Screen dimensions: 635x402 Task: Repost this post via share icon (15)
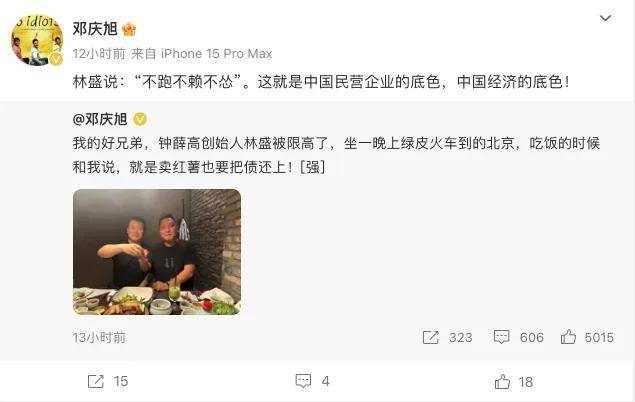(96, 381)
